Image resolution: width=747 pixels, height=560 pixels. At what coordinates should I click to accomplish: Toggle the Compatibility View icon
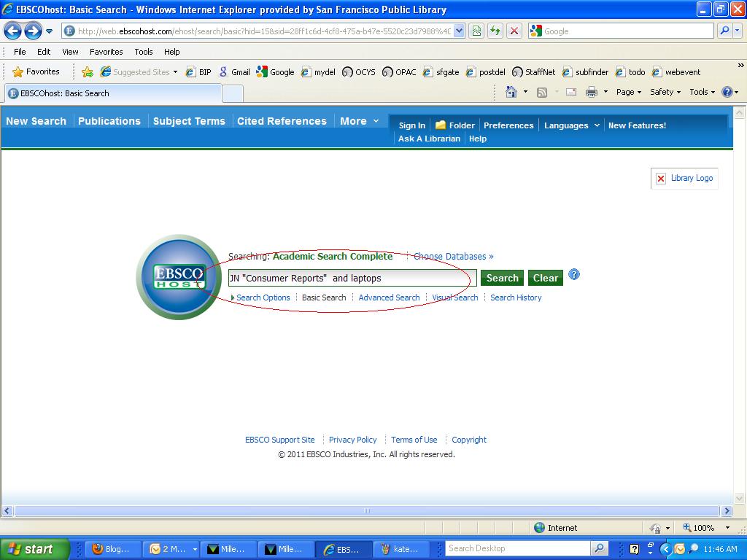476,31
